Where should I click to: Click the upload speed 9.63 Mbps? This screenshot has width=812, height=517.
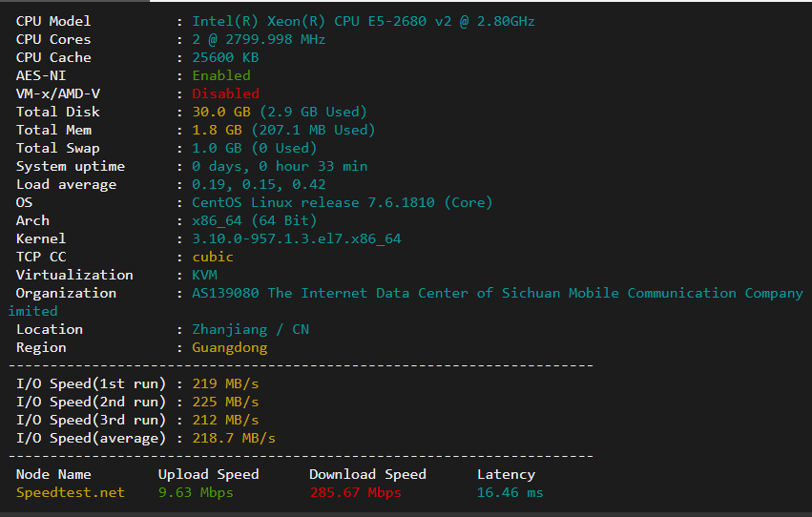pos(196,492)
